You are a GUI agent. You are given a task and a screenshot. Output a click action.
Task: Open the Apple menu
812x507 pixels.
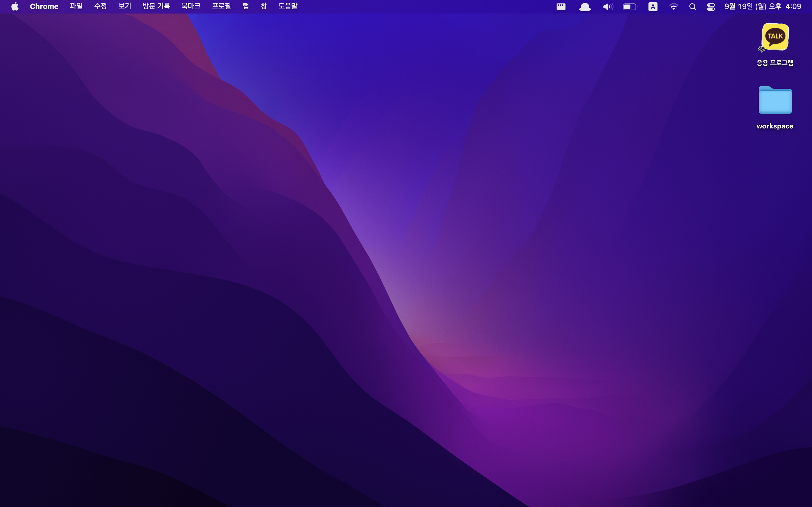point(15,6)
